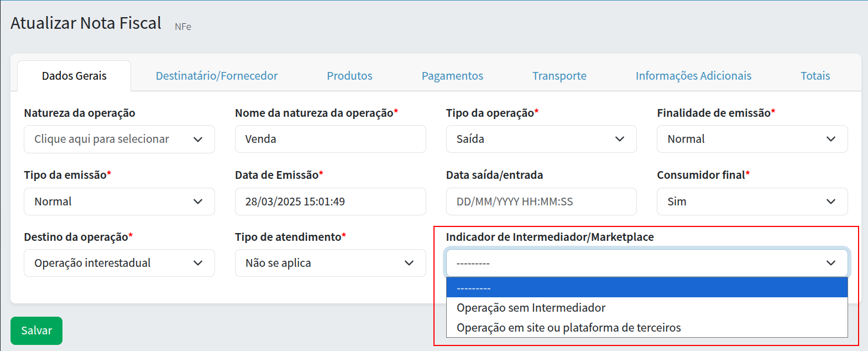The height and width of the screenshot is (351, 868).
Task: Open the Destino da operação dropdown
Action: click(119, 263)
